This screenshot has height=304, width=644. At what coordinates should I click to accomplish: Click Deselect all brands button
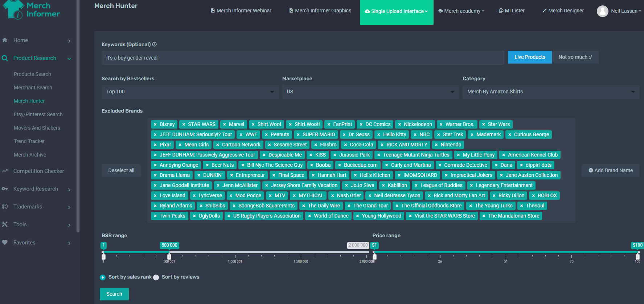click(121, 170)
